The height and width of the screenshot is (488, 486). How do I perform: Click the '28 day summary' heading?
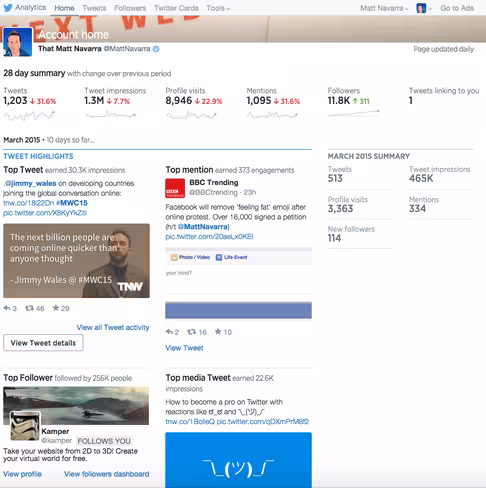tap(34, 73)
